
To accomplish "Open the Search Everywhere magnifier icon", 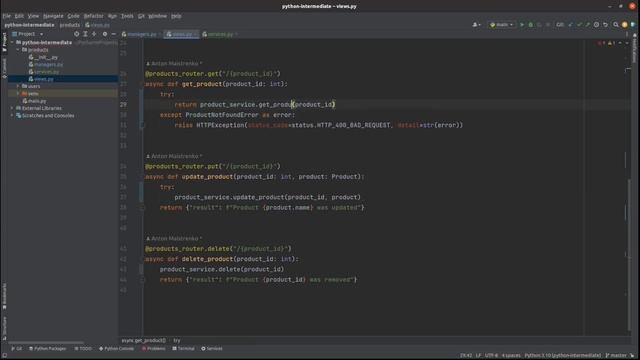I will pyautogui.click(x=616, y=25).
